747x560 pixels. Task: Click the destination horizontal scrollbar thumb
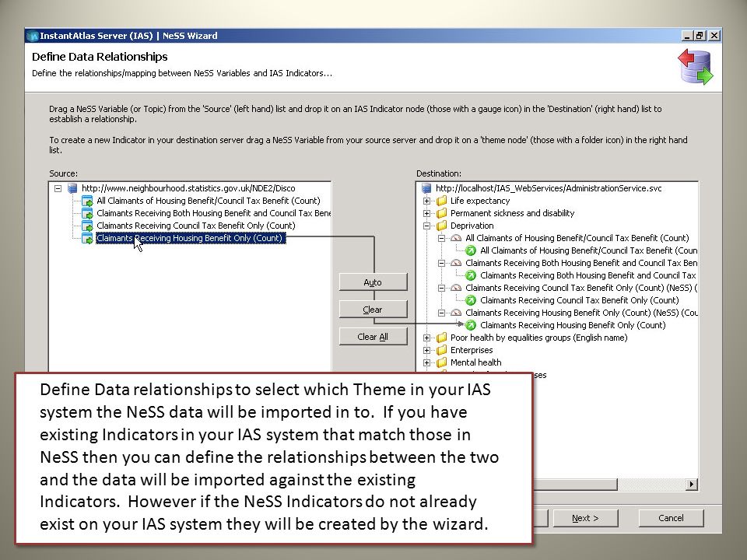coord(575,485)
